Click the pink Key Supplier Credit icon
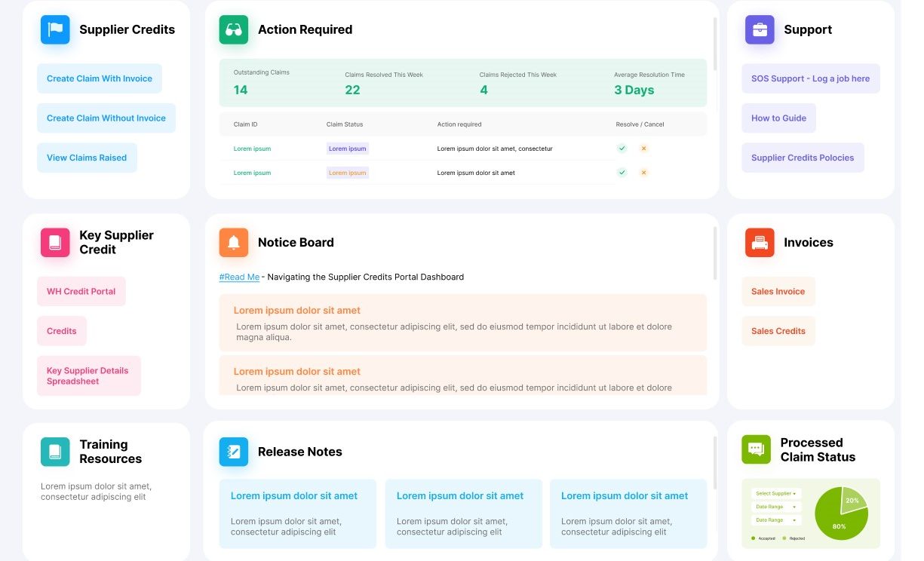The height and width of the screenshot is (561, 924). [55, 242]
